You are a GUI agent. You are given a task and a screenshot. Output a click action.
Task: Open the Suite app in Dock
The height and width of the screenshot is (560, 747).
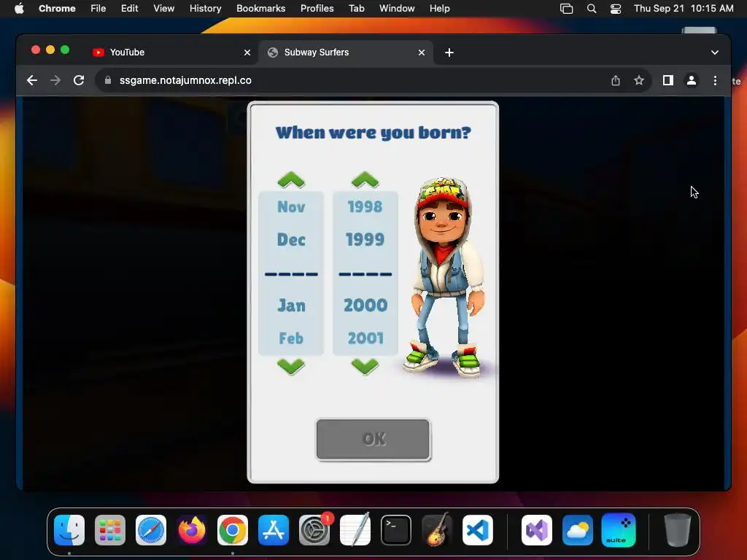(619, 530)
